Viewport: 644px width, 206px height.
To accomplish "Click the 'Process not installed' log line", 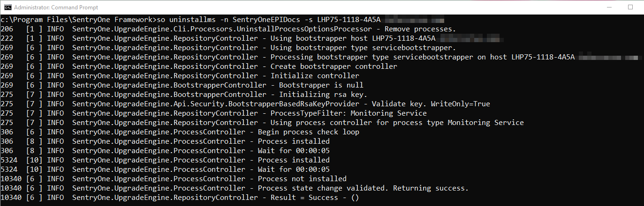I will pos(302,179).
